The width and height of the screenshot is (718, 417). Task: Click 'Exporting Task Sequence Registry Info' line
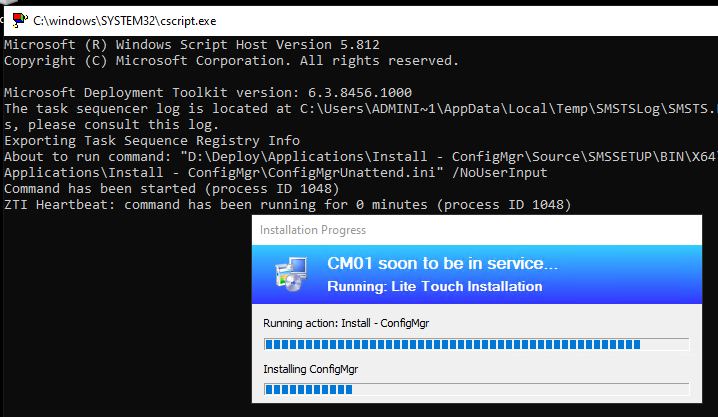(x=152, y=141)
